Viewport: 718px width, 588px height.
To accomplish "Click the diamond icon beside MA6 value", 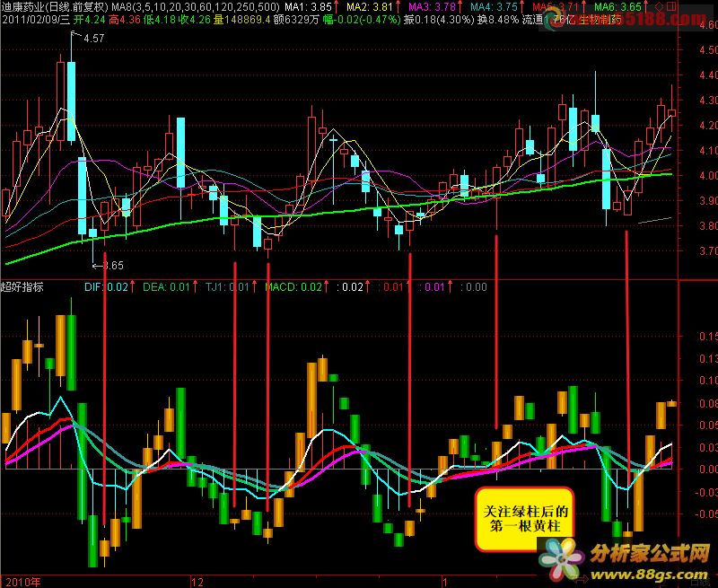I will coord(659,6).
